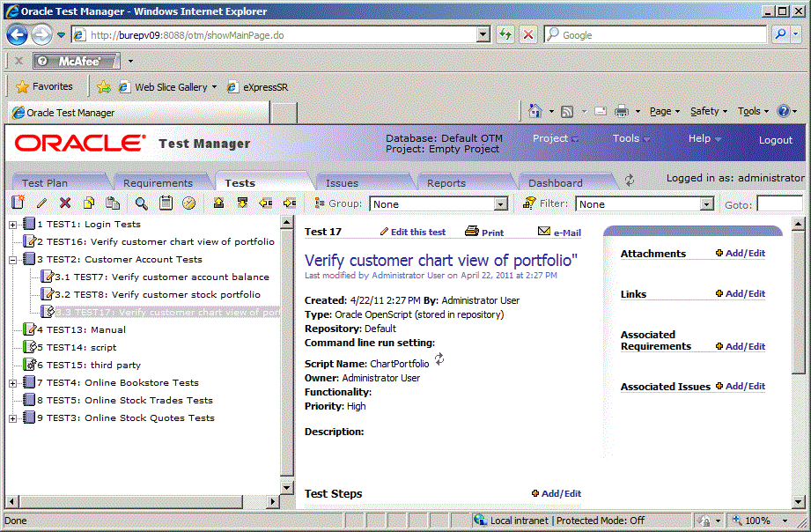Click the Move Up arrow toolbar icon
This screenshot has height=532, width=811.
tap(218, 203)
